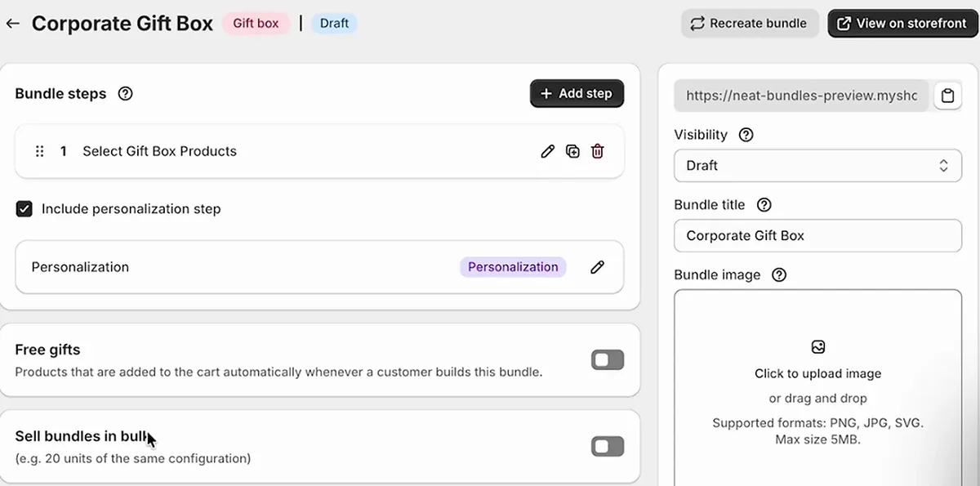Edit the Personalization step
Viewport: 980px width, 486px height.
(x=598, y=267)
